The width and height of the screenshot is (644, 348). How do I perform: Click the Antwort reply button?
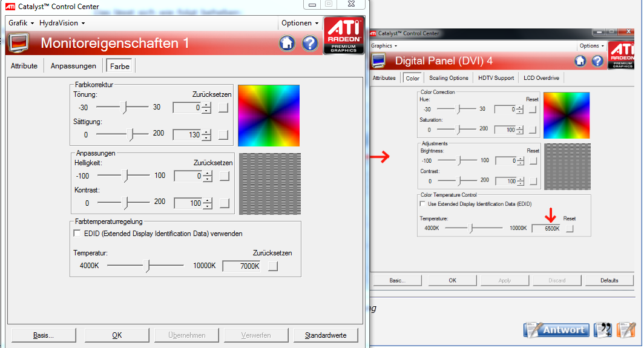(x=556, y=330)
